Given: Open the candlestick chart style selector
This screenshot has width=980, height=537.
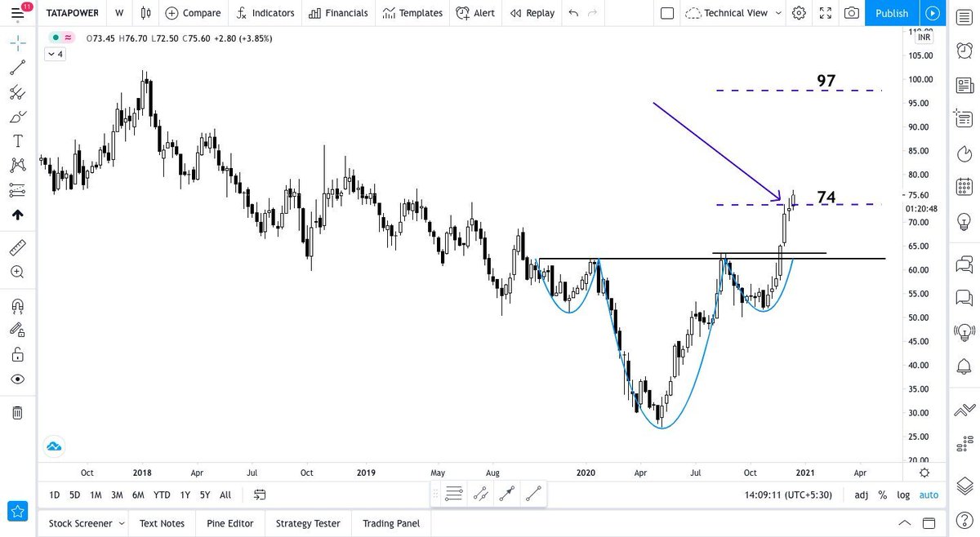Looking at the screenshot, I should [x=146, y=13].
